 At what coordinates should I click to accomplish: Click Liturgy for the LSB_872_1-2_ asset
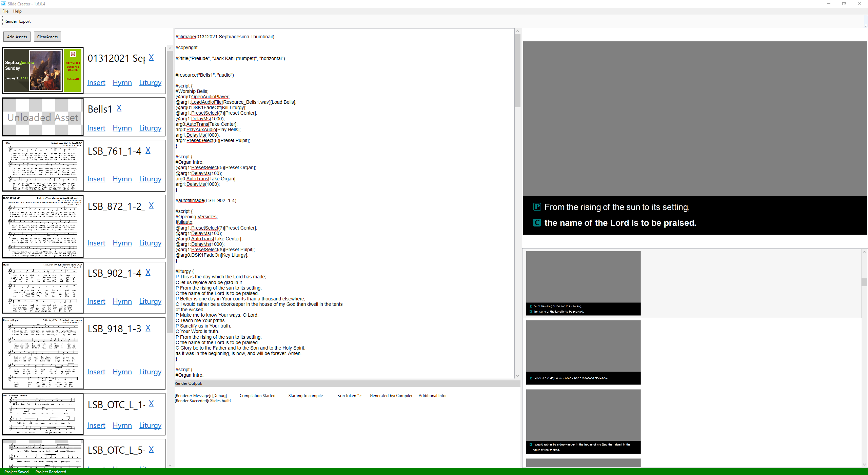[150, 243]
